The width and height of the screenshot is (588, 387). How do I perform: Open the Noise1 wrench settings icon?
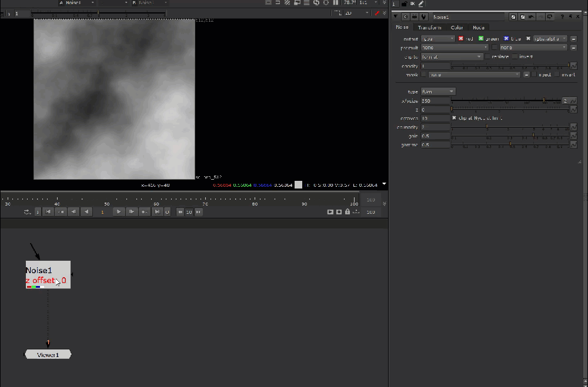tap(423, 17)
